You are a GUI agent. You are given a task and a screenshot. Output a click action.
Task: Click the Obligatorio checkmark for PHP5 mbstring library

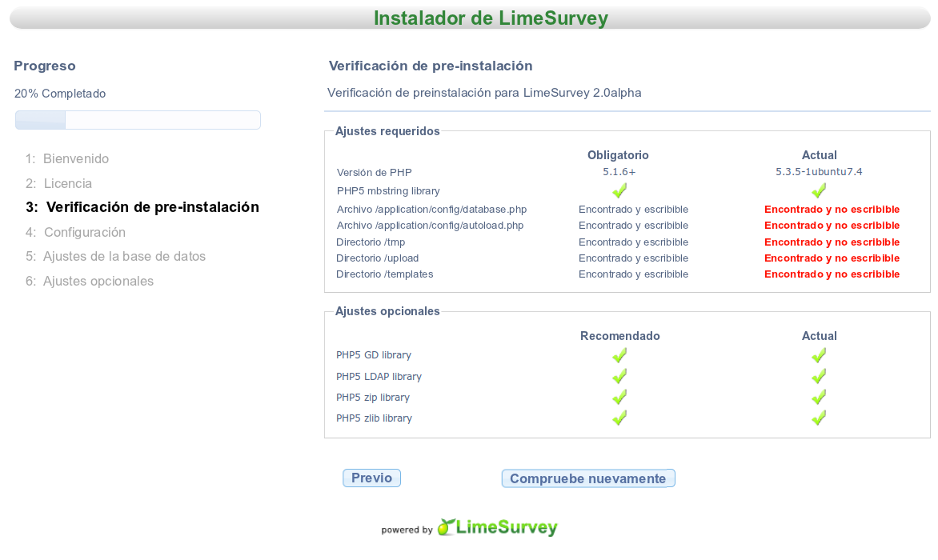pos(619,190)
